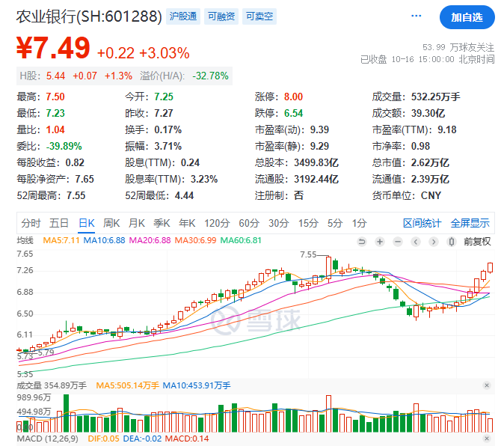Viewport: 504px width, 446px height.
Task: Click the 7.55 high marker on chart
Action: 308,254
